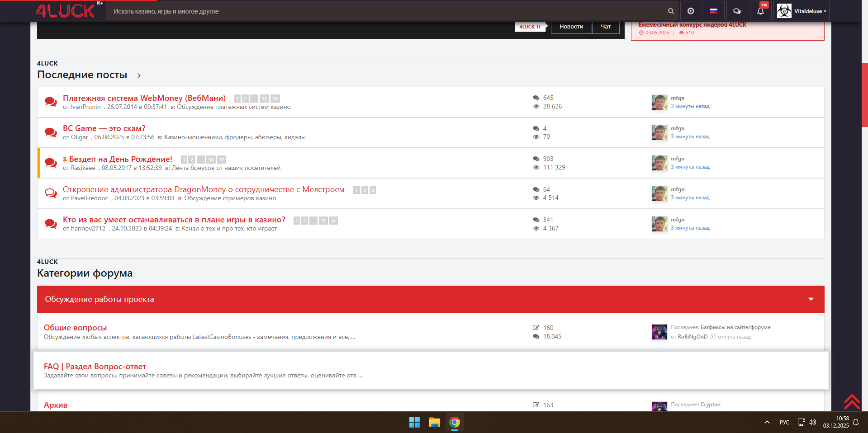Switch to the Новости tab
868x433 pixels.
pyautogui.click(x=571, y=27)
